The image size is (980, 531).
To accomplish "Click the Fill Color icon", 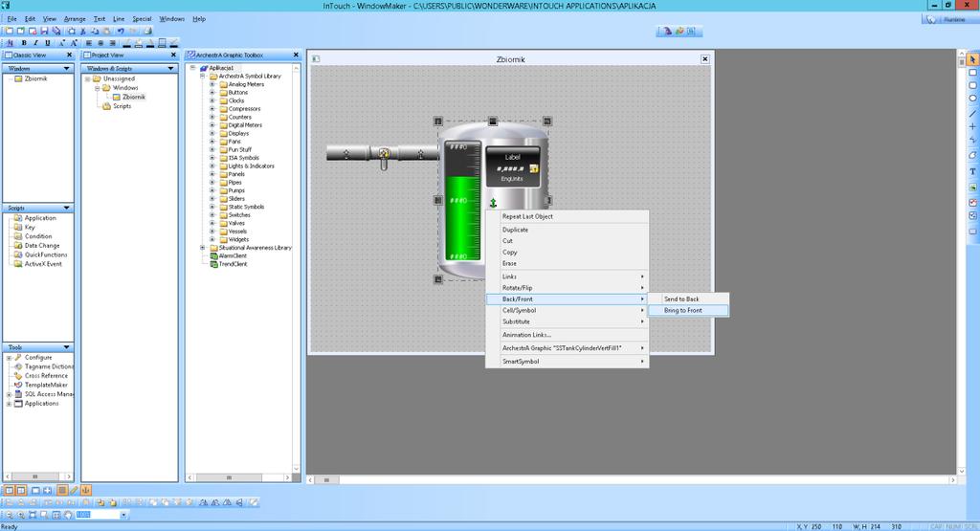I will 139,43.
